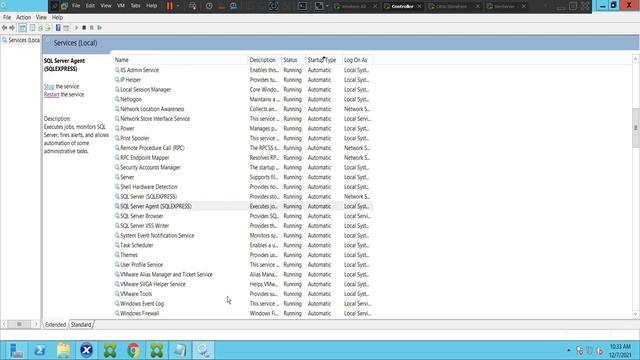Switch to the Extended tab
This screenshot has height=360, width=640.
point(56,325)
